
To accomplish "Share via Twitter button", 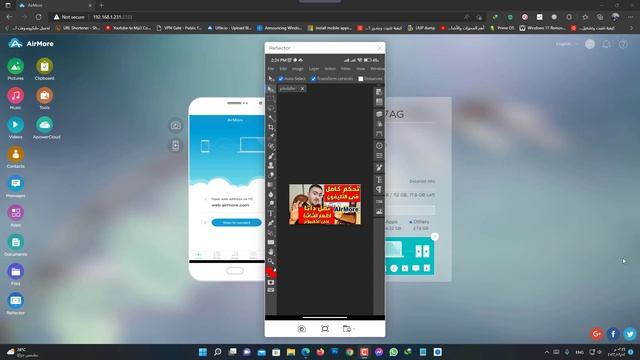I will click(x=630, y=334).
